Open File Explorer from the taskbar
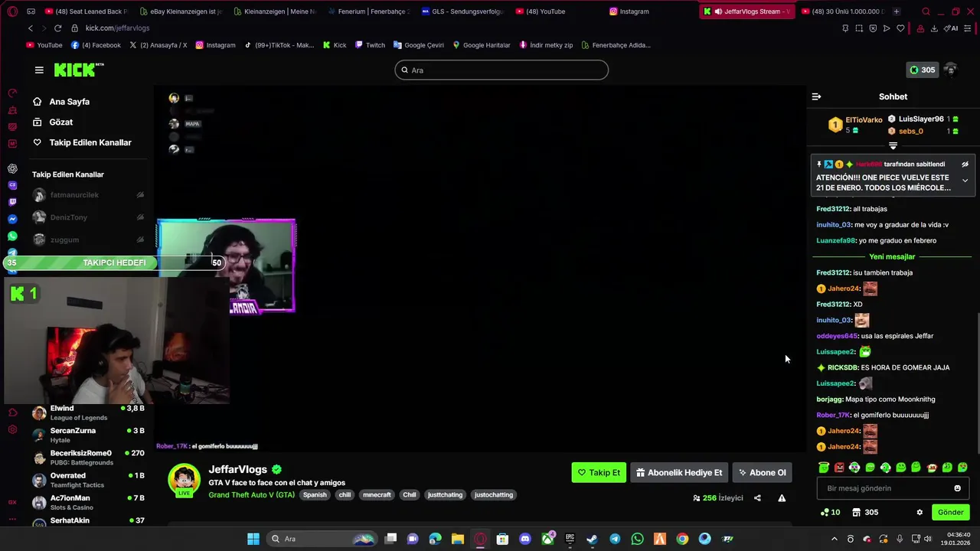 [x=457, y=539]
